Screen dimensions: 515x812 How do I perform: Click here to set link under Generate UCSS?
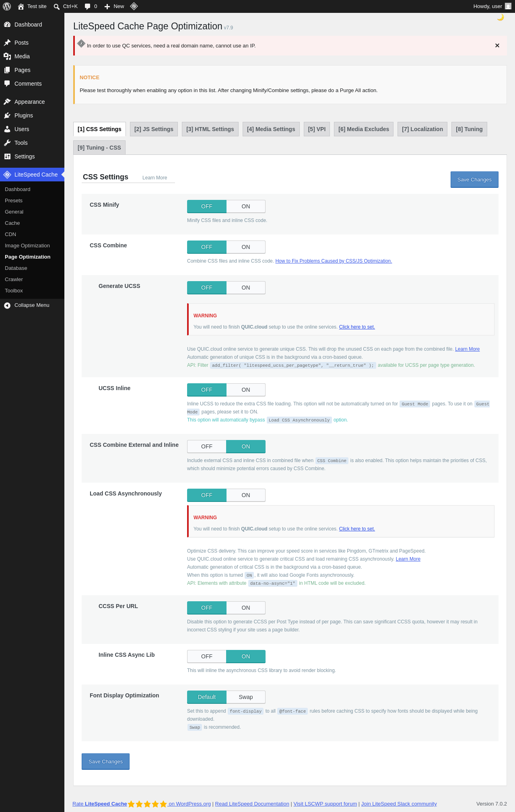[x=357, y=327]
